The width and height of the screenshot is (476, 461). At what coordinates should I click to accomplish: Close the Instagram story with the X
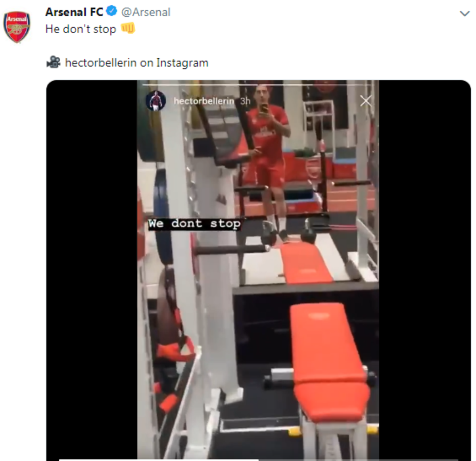[x=366, y=101]
